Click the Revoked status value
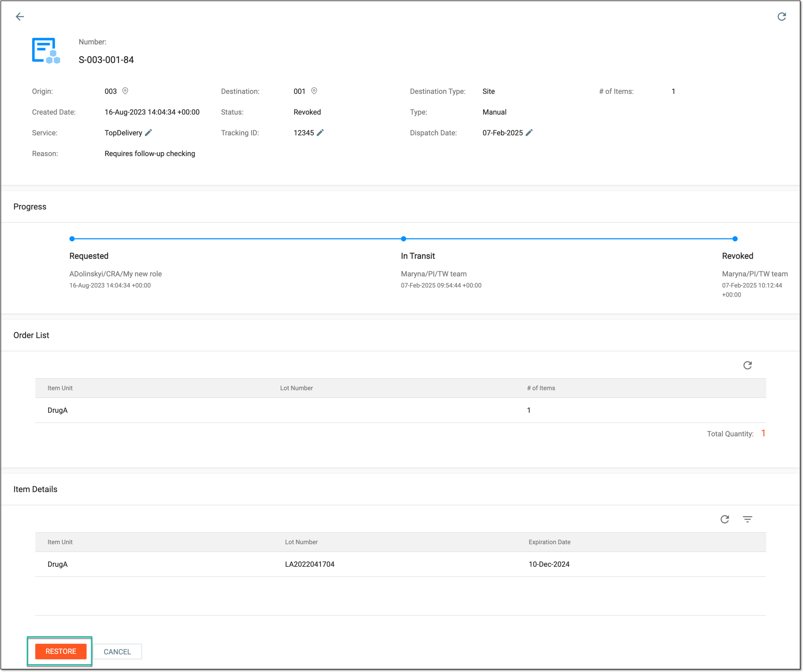The image size is (803, 672). point(307,112)
